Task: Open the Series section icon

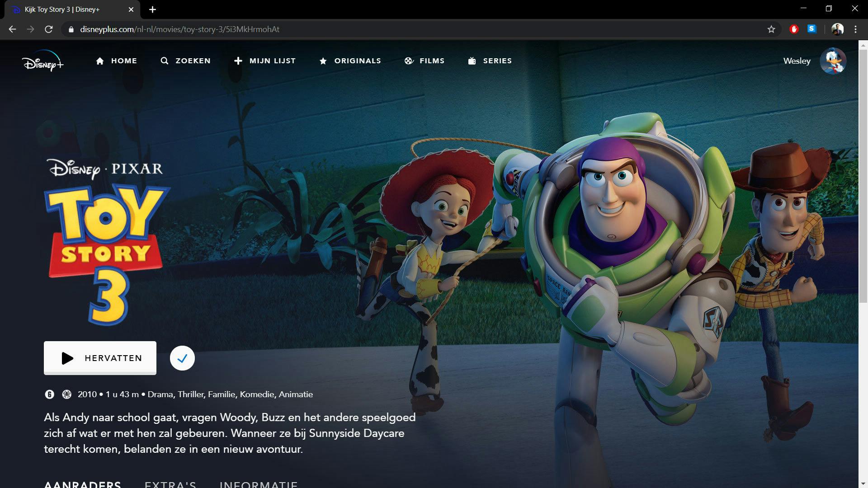Action: click(x=471, y=61)
